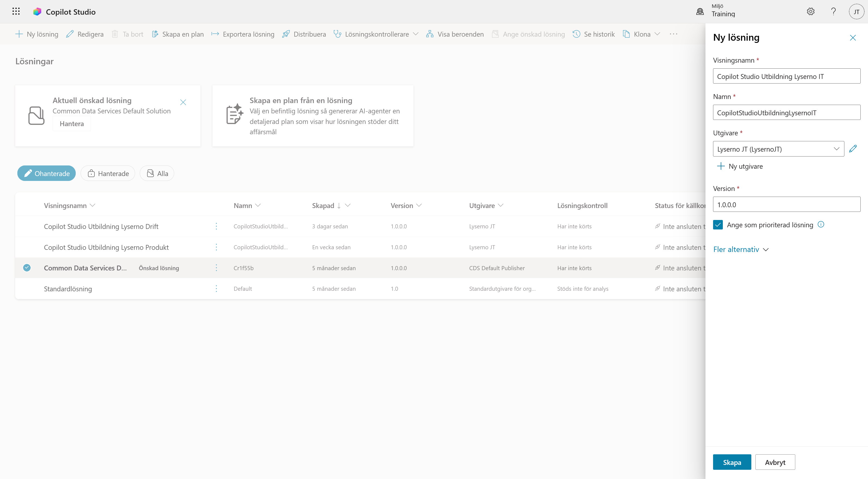
Task: Uncheck Ange som prioriterad lösning
Action: [718, 225]
